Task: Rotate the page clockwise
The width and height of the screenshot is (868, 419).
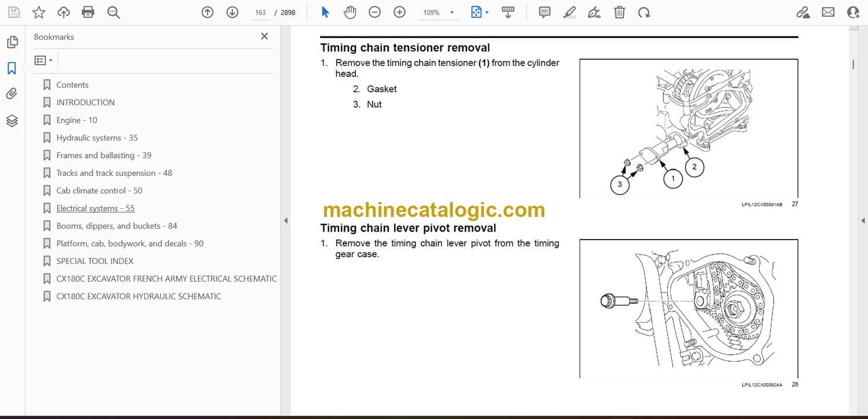Action: tap(644, 12)
